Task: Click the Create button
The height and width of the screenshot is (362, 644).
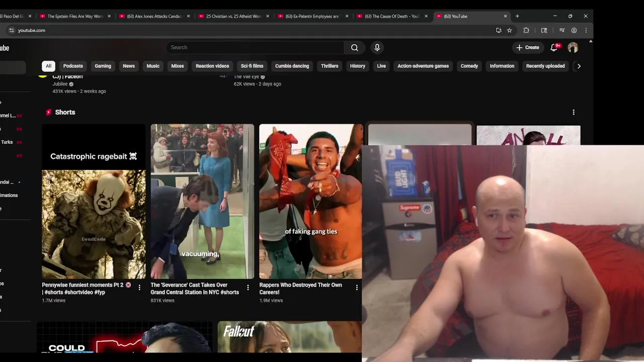Action: (527, 47)
